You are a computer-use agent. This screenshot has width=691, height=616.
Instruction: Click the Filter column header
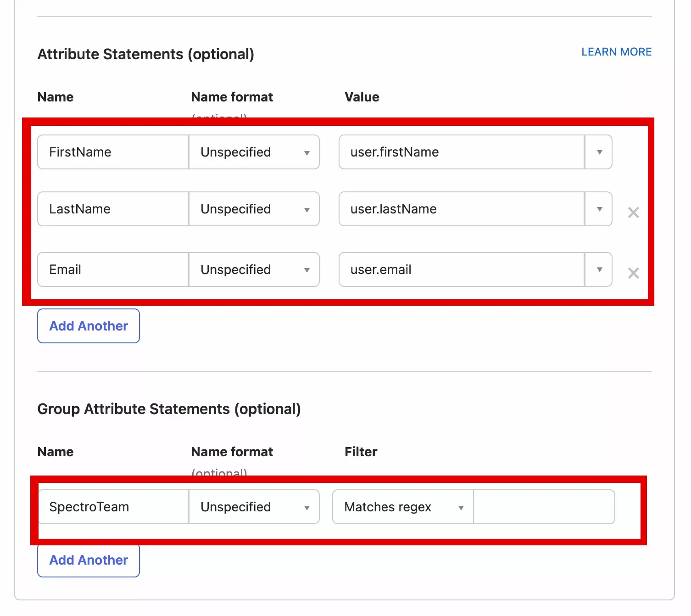click(x=361, y=452)
